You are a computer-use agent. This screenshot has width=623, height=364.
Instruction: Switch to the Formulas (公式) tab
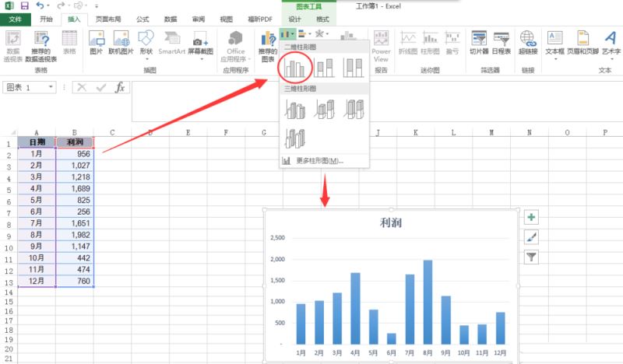(x=143, y=19)
